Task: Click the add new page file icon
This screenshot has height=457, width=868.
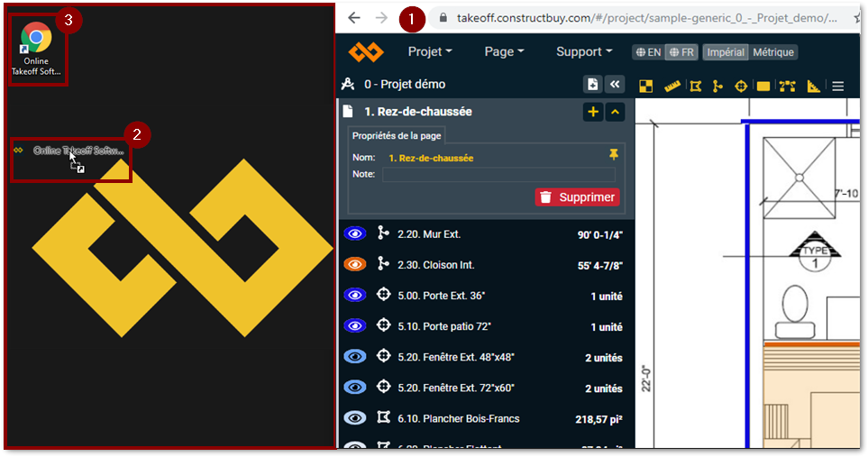Action: point(593,85)
